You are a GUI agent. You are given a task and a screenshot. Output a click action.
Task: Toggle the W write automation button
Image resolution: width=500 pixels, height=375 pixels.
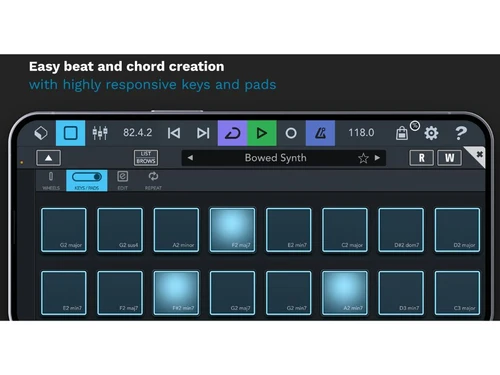pyautogui.click(x=449, y=158)
